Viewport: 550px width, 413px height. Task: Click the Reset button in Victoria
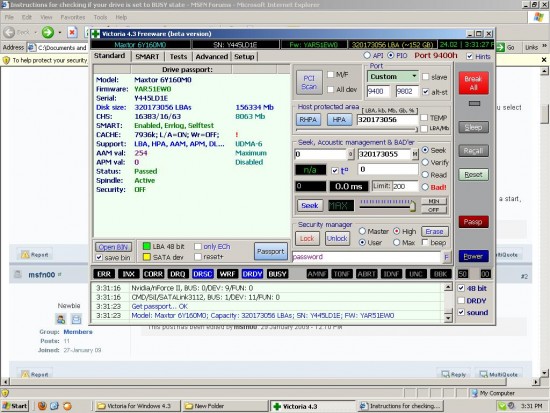click(473, 174)
